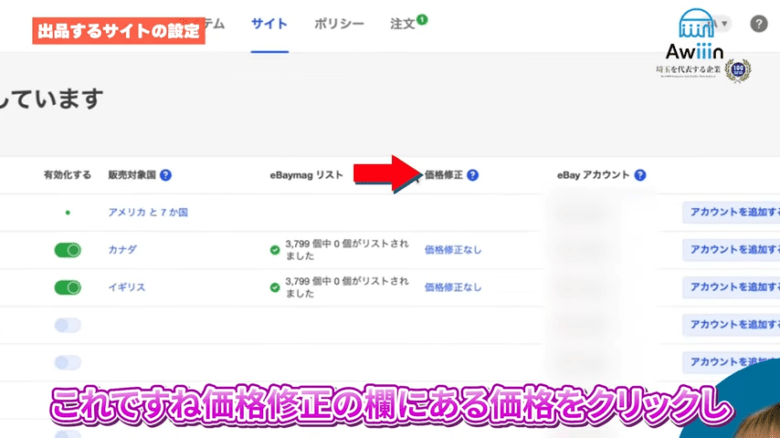
Task: Open the 注文 tab
Action: (x=402, y=24)
